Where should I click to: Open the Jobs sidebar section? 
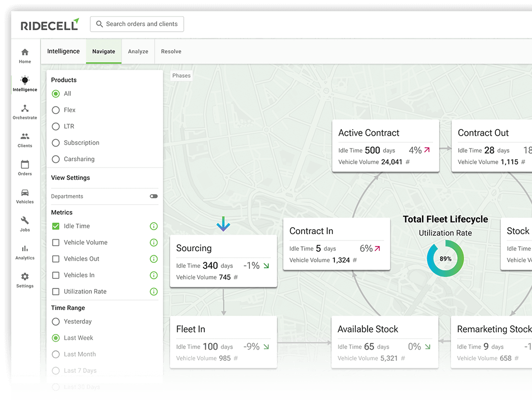(x=25, y=224)
